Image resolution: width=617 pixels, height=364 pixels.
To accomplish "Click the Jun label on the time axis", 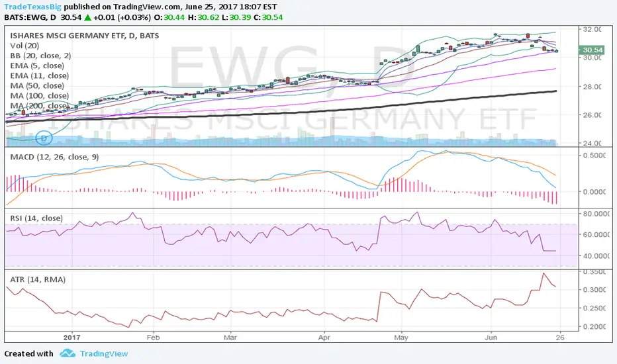I will point(491,338).
